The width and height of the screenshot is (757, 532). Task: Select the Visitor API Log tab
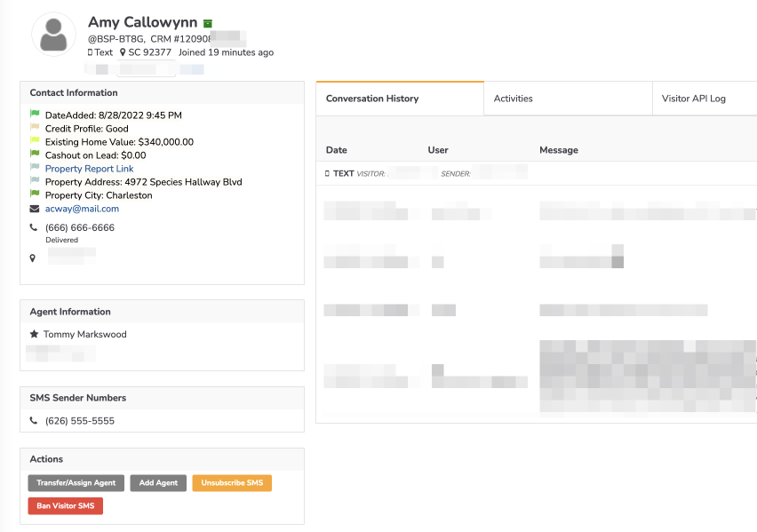pos(694,99)
